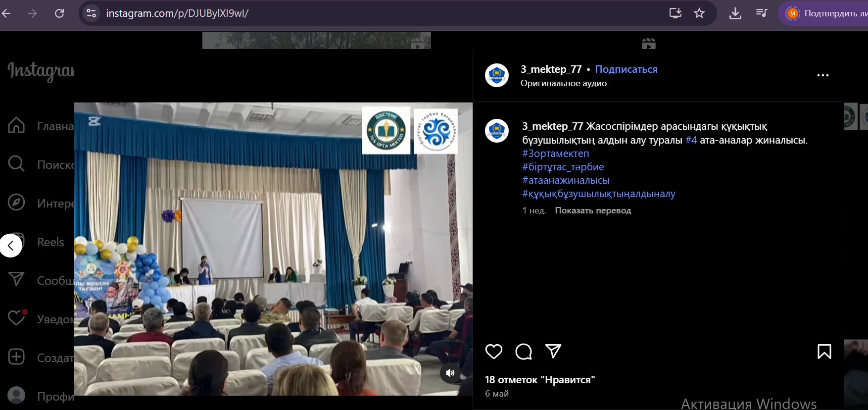Click 3_mektep_77 avatar beside caption
Image resolution: width=868 pixels, height=410 pixels.
497,131
